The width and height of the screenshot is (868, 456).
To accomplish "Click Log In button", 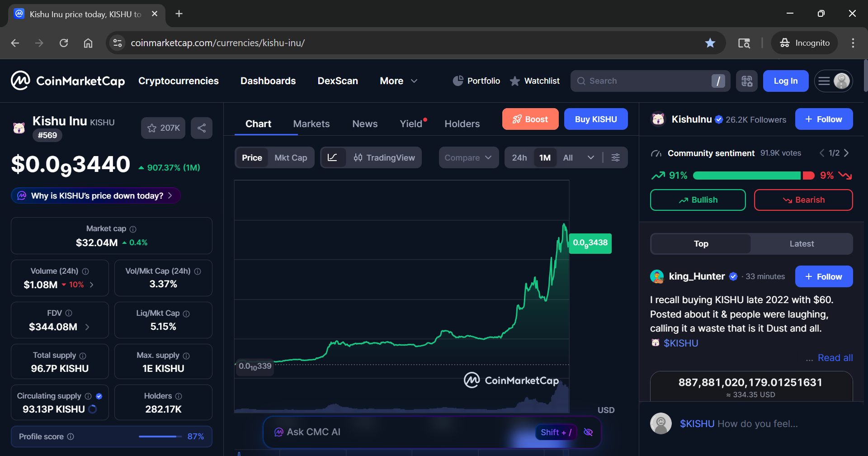I will click(x=786, y=81).
